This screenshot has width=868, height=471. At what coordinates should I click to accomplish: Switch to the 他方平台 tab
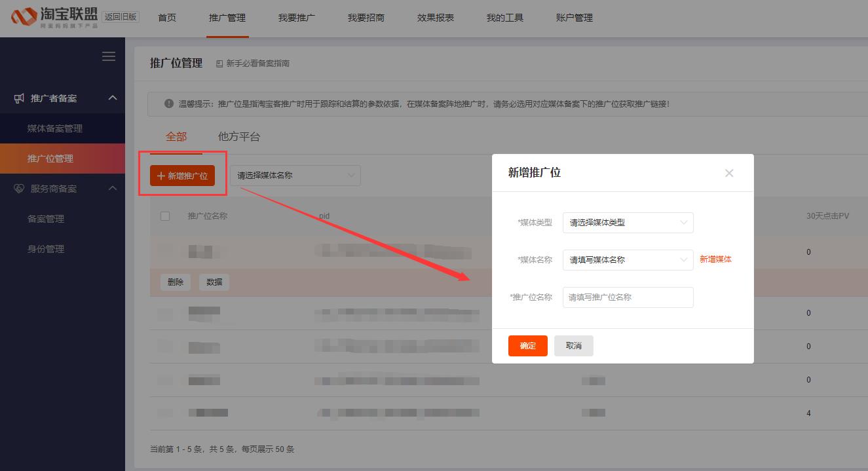[238, 136]
